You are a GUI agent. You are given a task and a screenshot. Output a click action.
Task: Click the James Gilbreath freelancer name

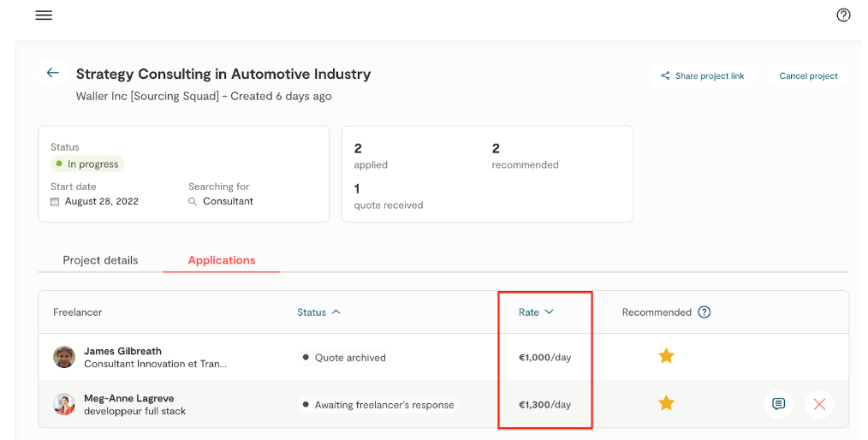(x=122, y=351)
